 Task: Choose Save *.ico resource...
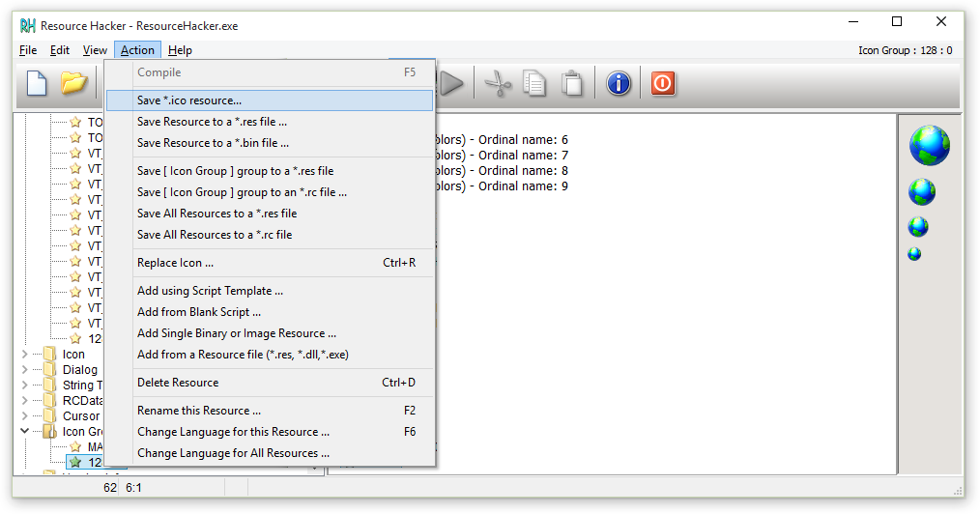pos(270,100)
